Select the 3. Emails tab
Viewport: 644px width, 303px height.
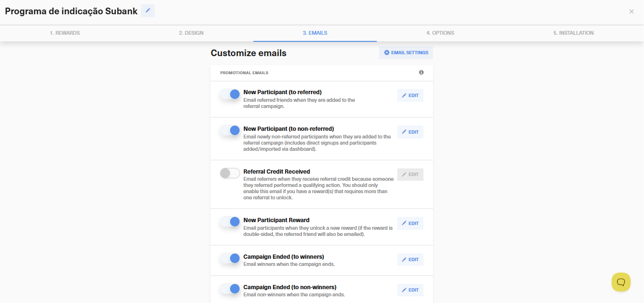click(315, 33)
